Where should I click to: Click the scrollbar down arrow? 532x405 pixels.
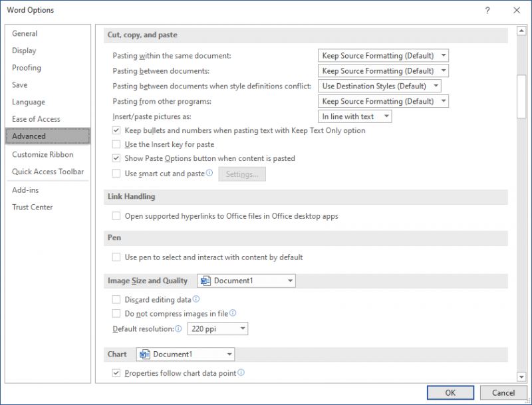pyautogui.click(x=521, y=376)
